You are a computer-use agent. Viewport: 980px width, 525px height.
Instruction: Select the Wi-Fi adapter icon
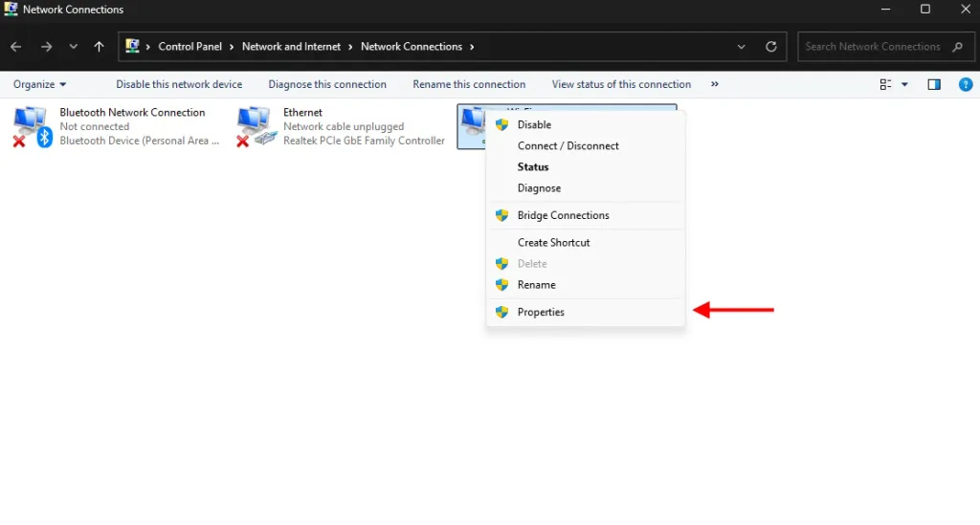point(473,126)
